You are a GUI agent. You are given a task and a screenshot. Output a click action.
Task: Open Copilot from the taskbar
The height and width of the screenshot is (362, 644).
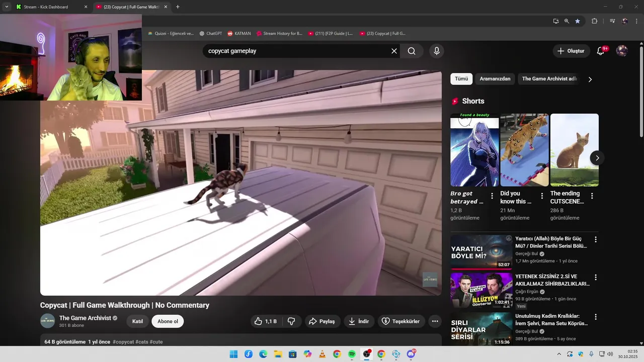tap(307, 354)
